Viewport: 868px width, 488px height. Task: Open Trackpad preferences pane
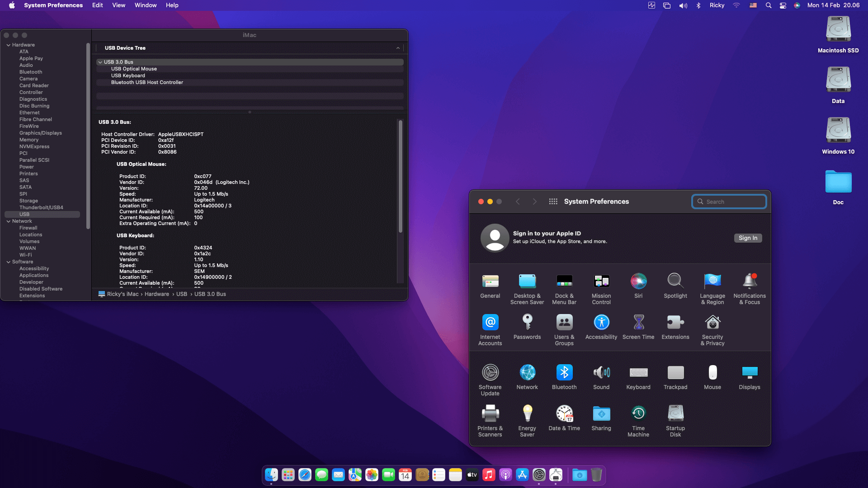(x=675, y=377)
